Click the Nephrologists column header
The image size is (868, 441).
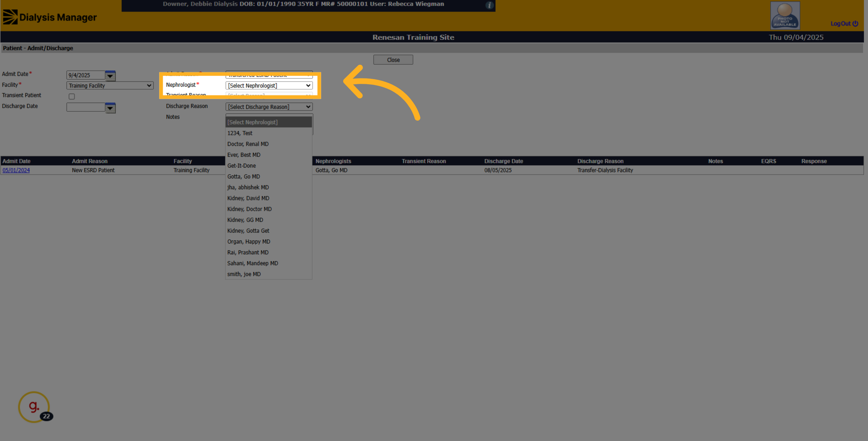pyautogui.click(x=333, y=161)
